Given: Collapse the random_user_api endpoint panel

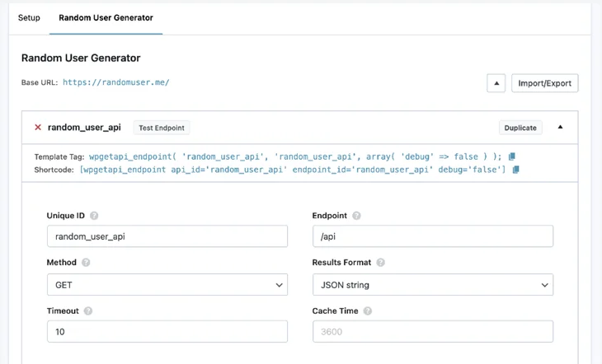Looking at the screenshot, I should pyautogui.click(x=560, y=127).
